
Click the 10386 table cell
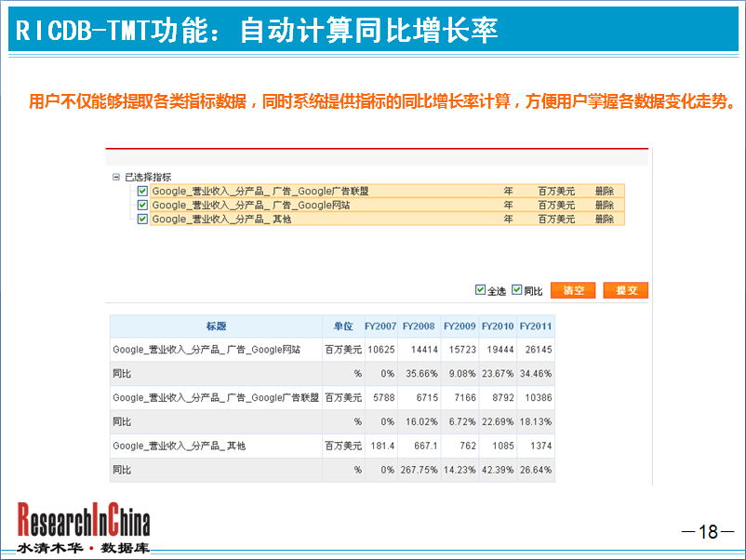click(x=536, y=398)
